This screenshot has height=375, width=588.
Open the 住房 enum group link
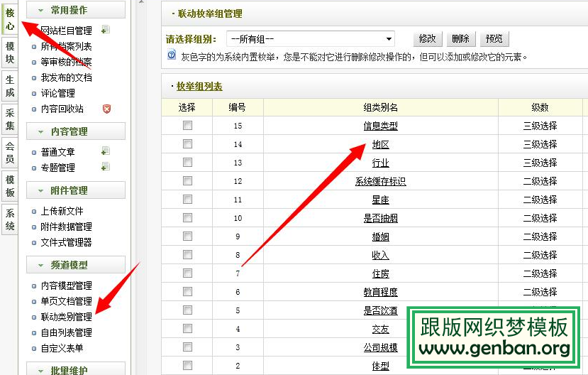(x=380, y=273)
